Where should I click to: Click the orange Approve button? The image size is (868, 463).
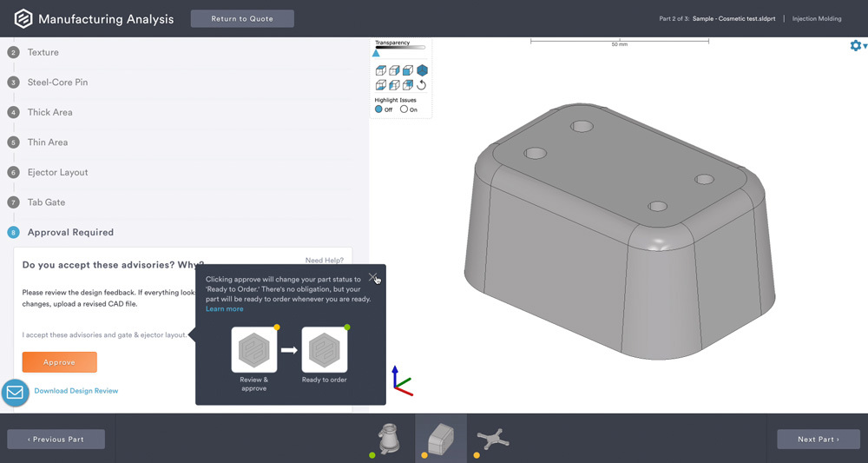point(59,362)
